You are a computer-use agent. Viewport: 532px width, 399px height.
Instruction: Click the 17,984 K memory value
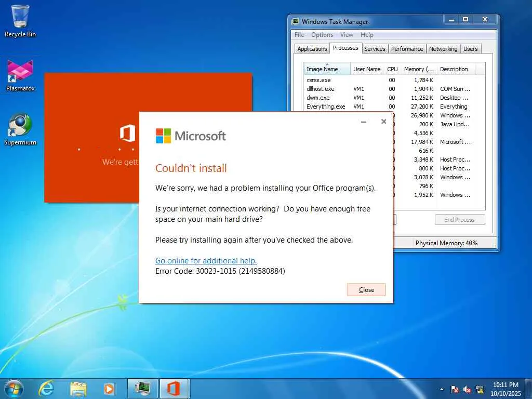pos(422,142)
